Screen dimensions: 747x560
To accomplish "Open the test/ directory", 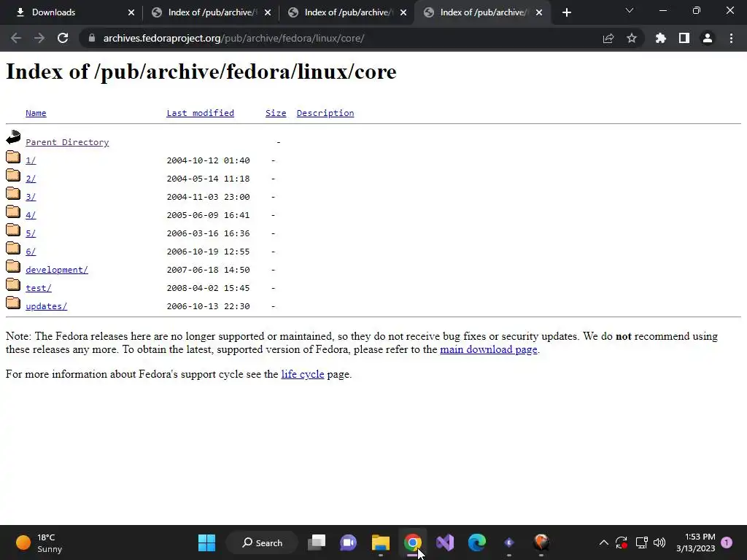I will [x=39, y=287].
